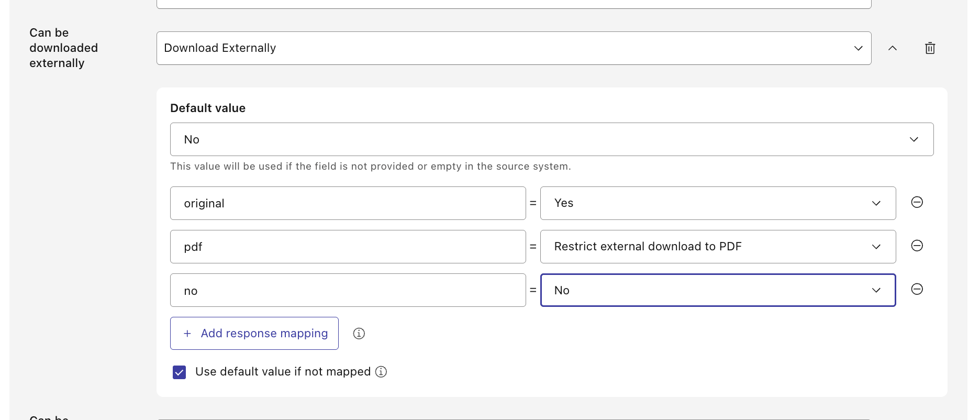
Task: Show info about Add response mapping
Action: coord(359,334)
